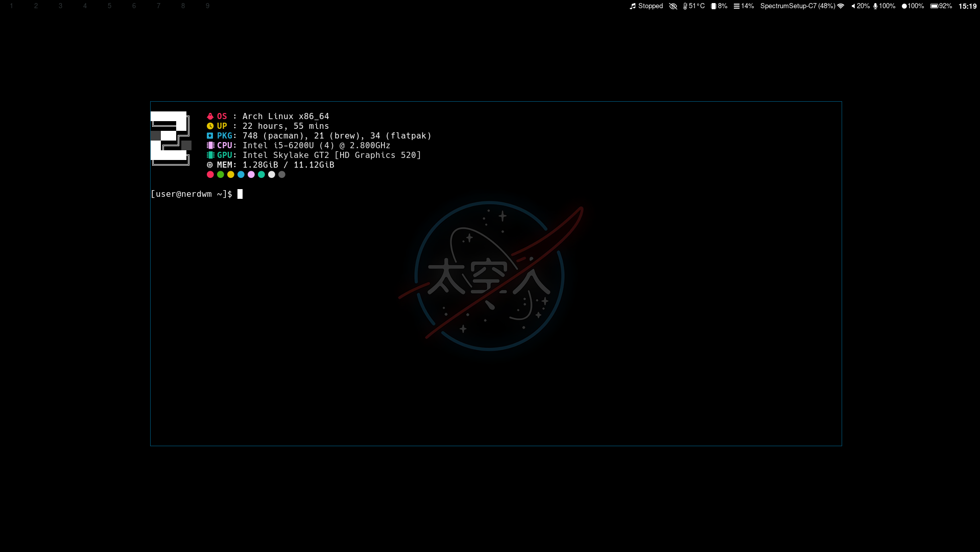Click the Wi-Fi signal icon
Image resolution: width=980 pixels, height=552 pixels.
pos(841,6)
